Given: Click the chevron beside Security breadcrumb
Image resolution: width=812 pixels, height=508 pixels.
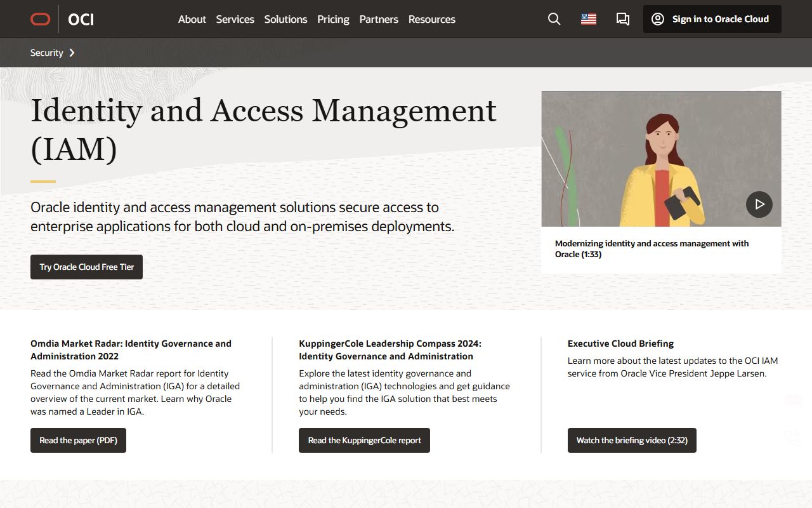Looking at the screenshot, I should point(72,53).
